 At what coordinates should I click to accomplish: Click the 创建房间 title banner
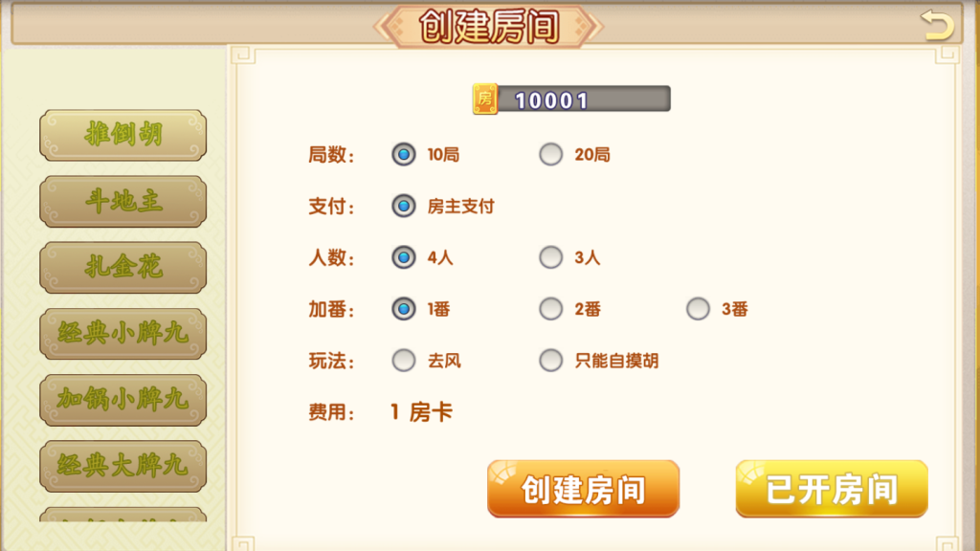tap(490, 24)
